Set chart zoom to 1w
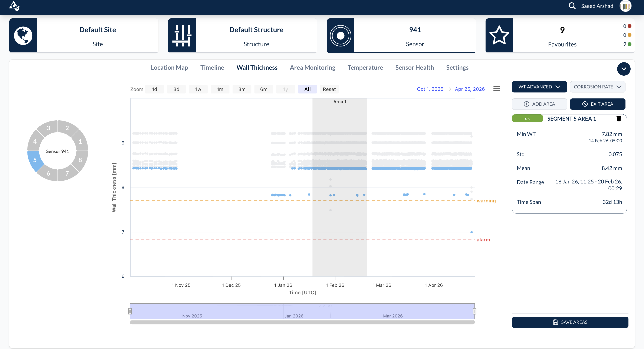This screenshot has height=349, width=644. pos(198,89)
